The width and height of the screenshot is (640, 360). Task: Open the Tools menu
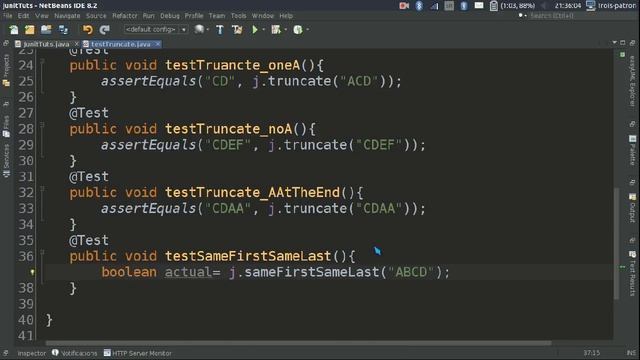[x=238, y=16]
